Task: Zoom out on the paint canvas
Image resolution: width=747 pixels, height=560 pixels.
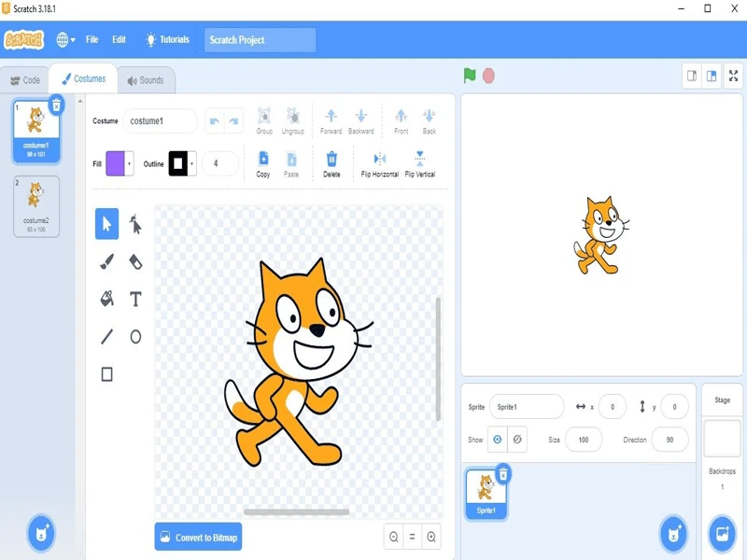Action: click(x=393, y=538)
